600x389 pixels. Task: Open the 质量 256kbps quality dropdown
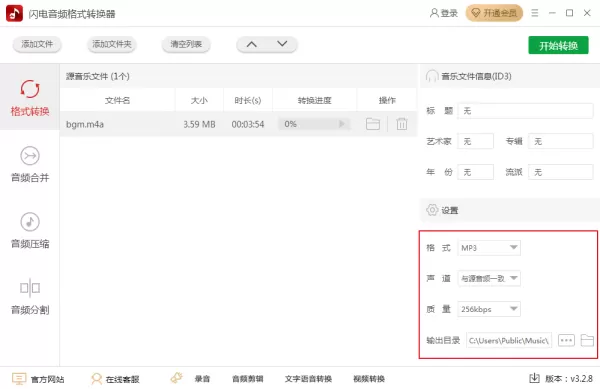point(489,309)
